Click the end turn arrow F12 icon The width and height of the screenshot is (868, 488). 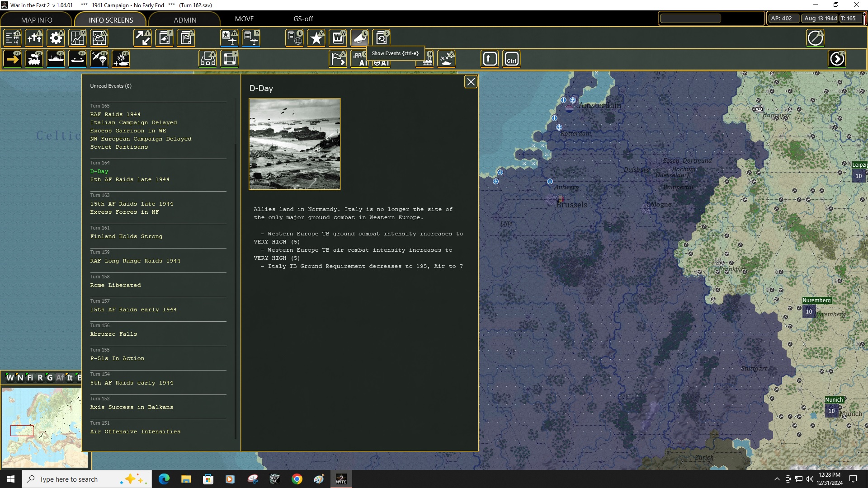pos(837,59)
